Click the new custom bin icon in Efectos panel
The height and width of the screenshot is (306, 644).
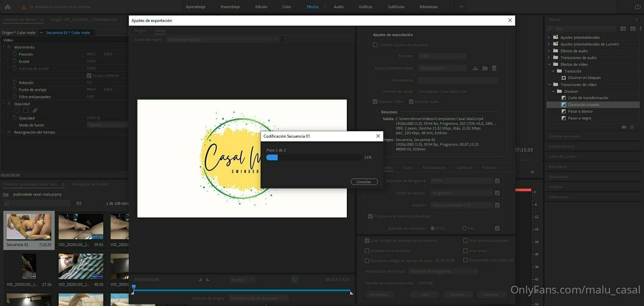(624, 127)
